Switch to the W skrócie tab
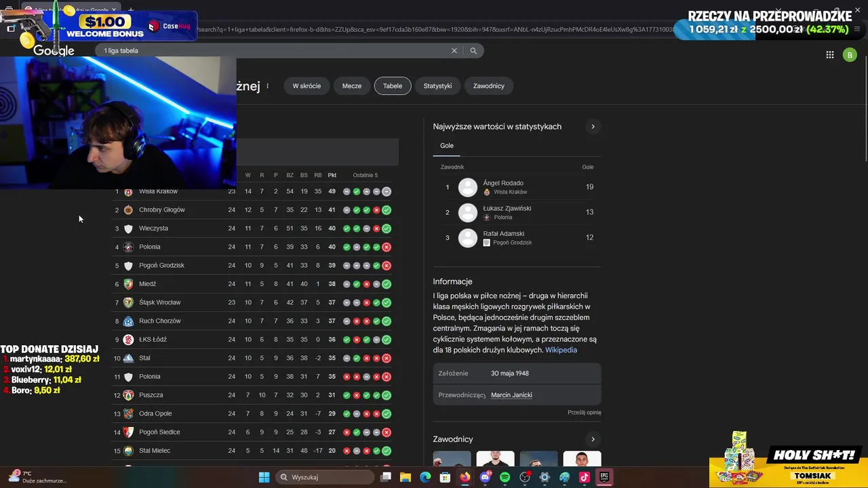This screenshot has height=488, width=868. point(307,86)
